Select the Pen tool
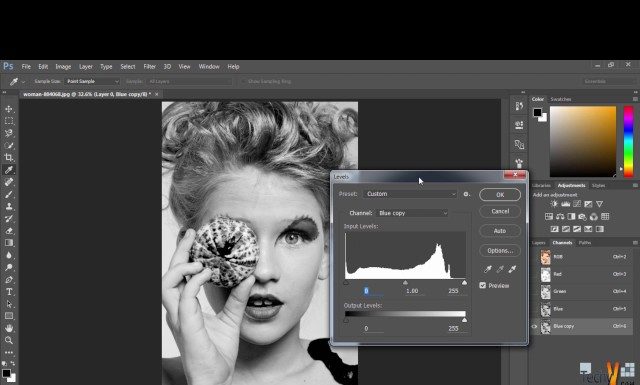The image size is (640, 385). click(x=9, y=280)
